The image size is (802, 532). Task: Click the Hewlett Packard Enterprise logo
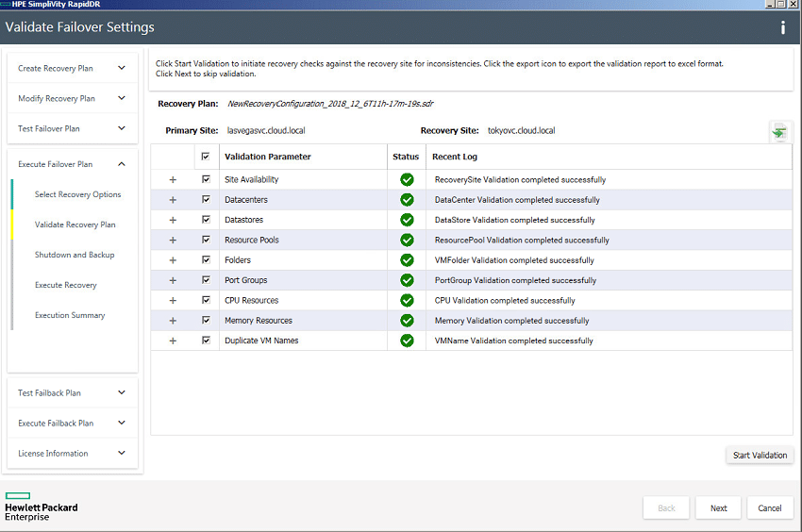[x=41, y=507]
